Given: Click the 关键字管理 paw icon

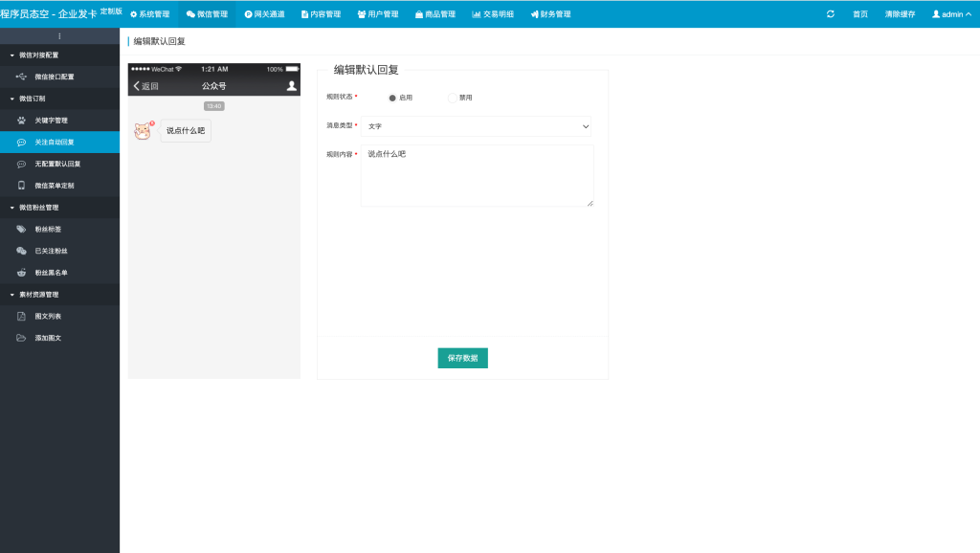Looking at the screenshot, I should click(x=21, y=120).
